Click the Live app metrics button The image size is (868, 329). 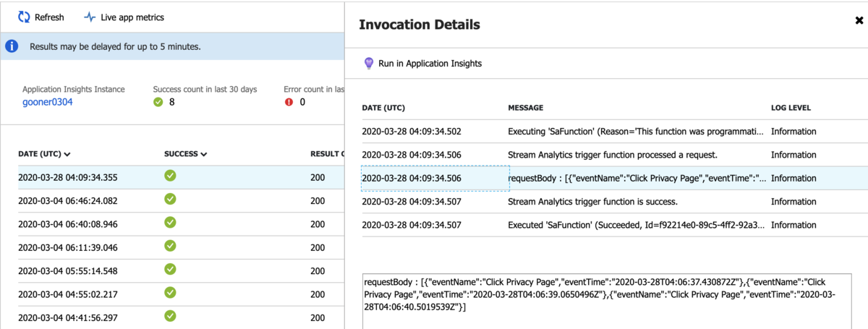132,17
